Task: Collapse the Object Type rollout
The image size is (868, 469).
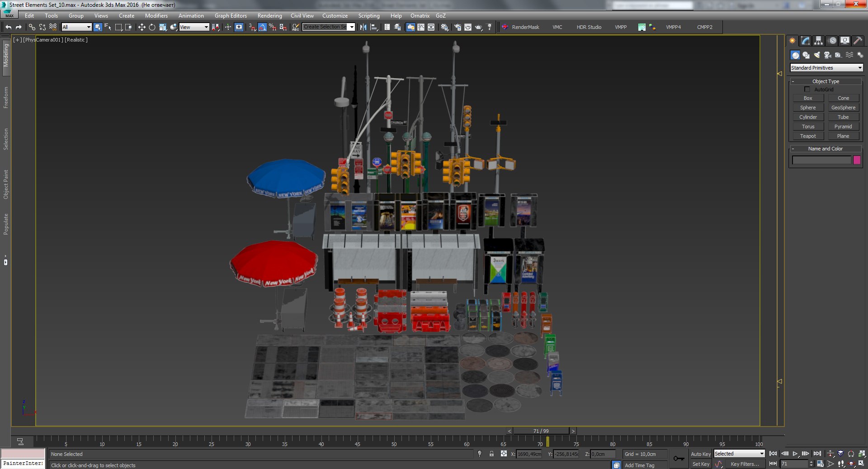Action: point(826,81)
